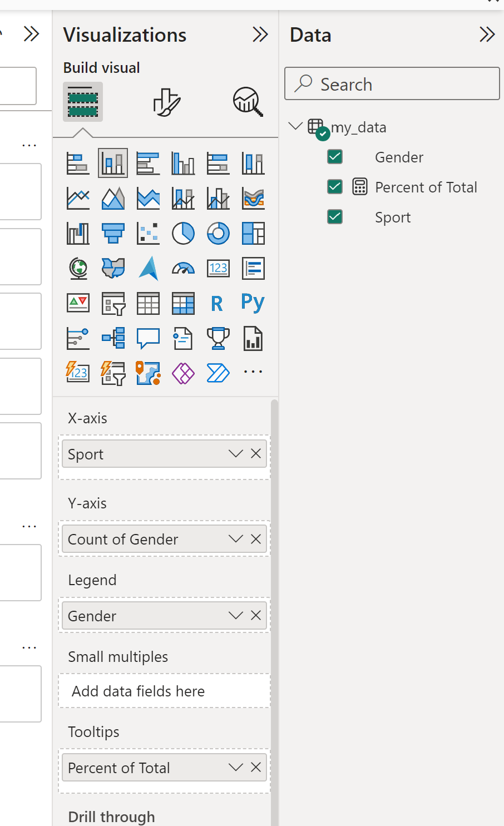Remove Gender from the Legend well
This screenshot has height=826, width=504.
256,616
